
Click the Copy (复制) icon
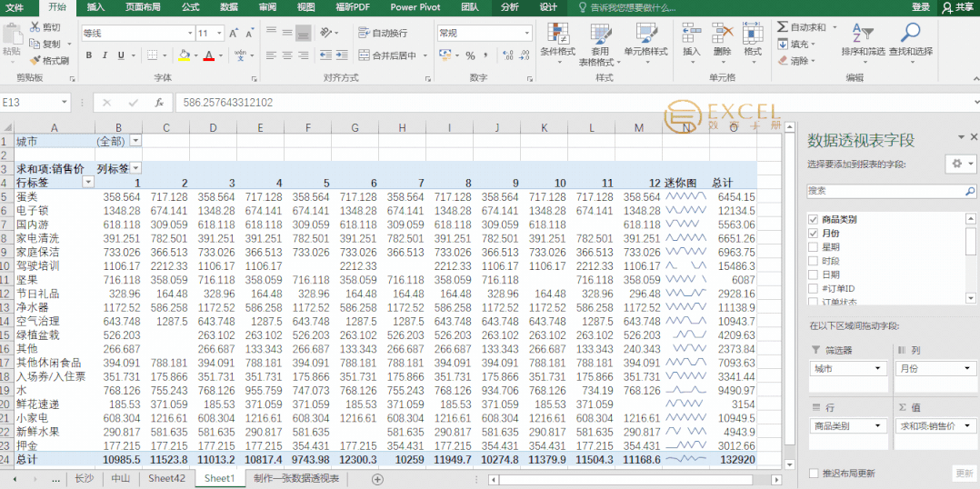click(35, 44)
